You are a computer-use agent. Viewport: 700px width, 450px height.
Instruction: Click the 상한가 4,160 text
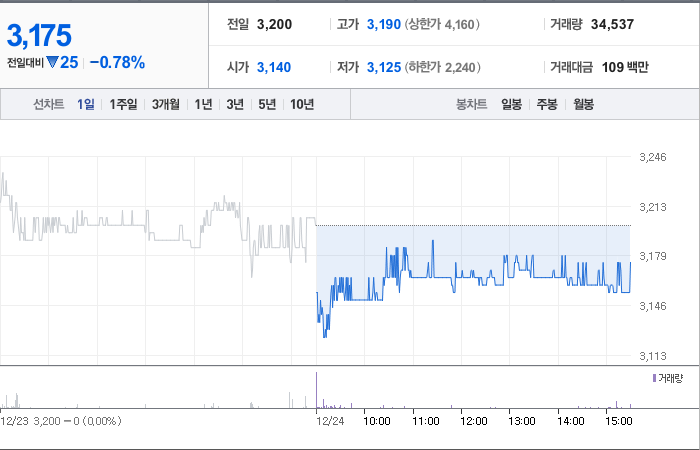point(442,24)
